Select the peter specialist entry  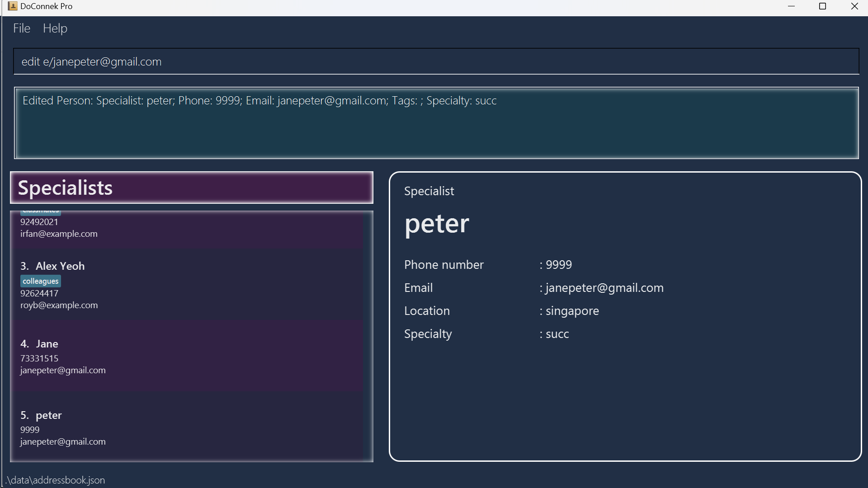tap(48, 415)
